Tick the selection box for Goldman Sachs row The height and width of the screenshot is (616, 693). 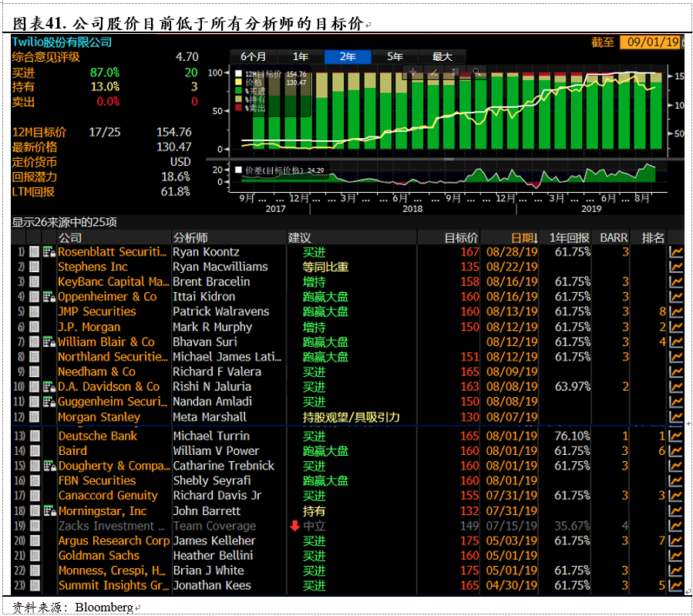click(34, 555)
